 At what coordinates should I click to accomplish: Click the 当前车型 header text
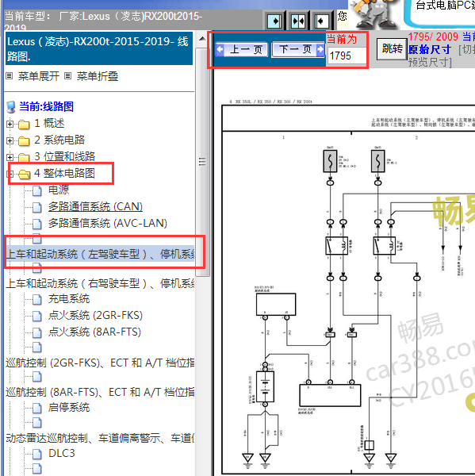(x=103, y=20)
